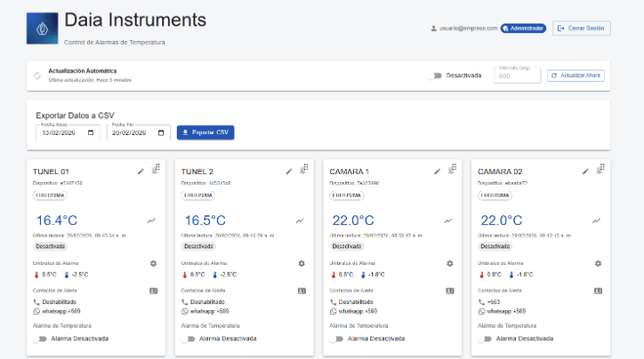Open alarm threshold settings for TUNEL 2

(302, 263)
